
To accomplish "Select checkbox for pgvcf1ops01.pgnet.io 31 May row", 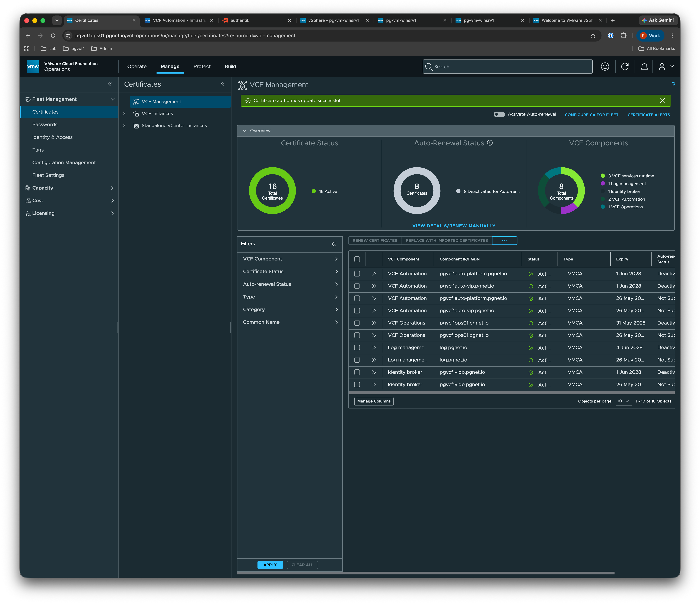I will point(357,323).
